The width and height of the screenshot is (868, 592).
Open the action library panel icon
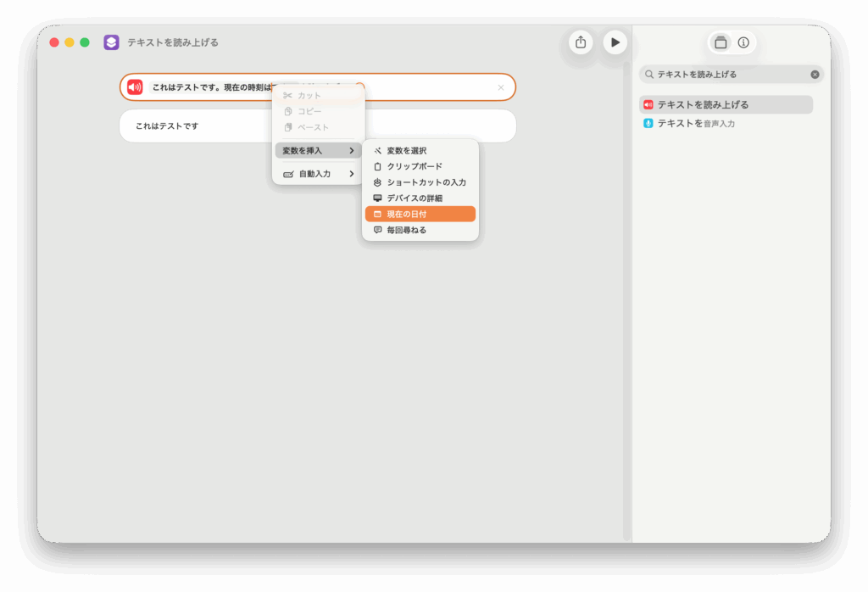(x=721, y=42)
